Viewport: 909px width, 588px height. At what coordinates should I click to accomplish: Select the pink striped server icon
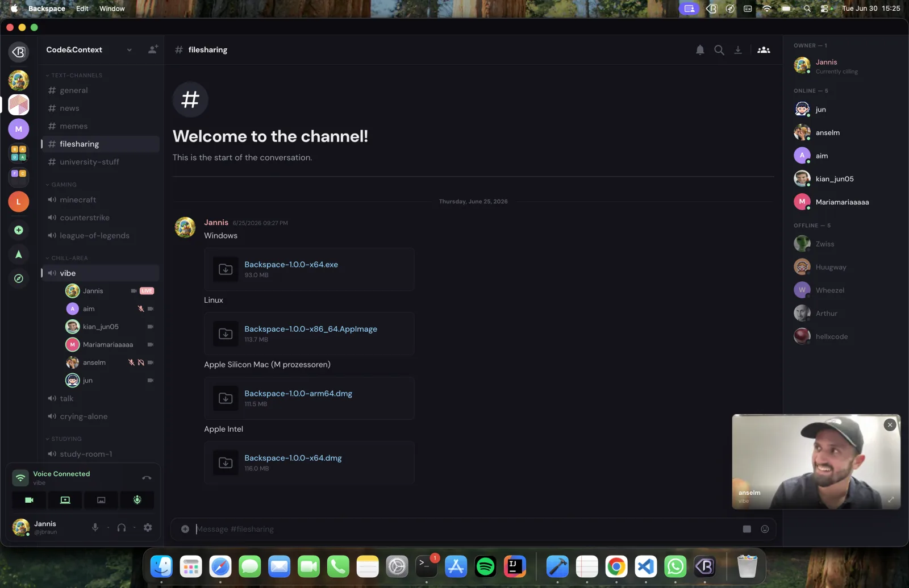coord(19,105)
